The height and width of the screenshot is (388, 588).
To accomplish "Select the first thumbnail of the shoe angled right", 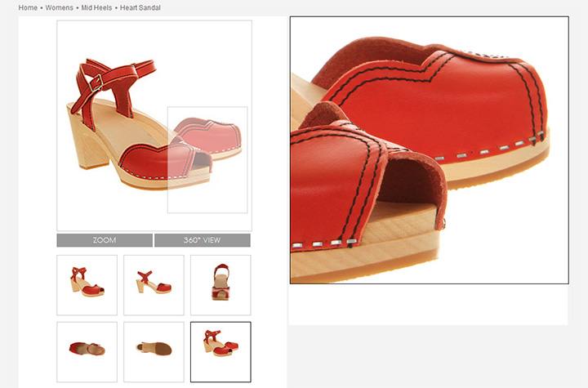I will click(87, 285).
